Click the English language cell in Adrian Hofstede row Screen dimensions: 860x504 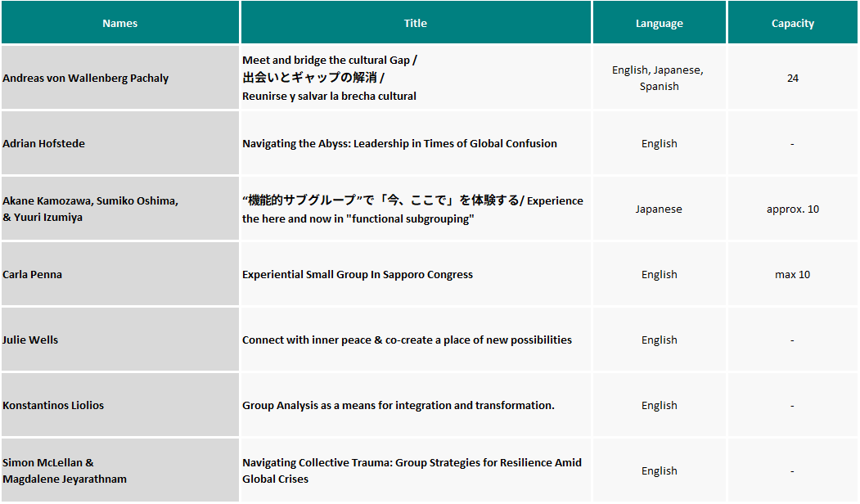click(660, 142)
